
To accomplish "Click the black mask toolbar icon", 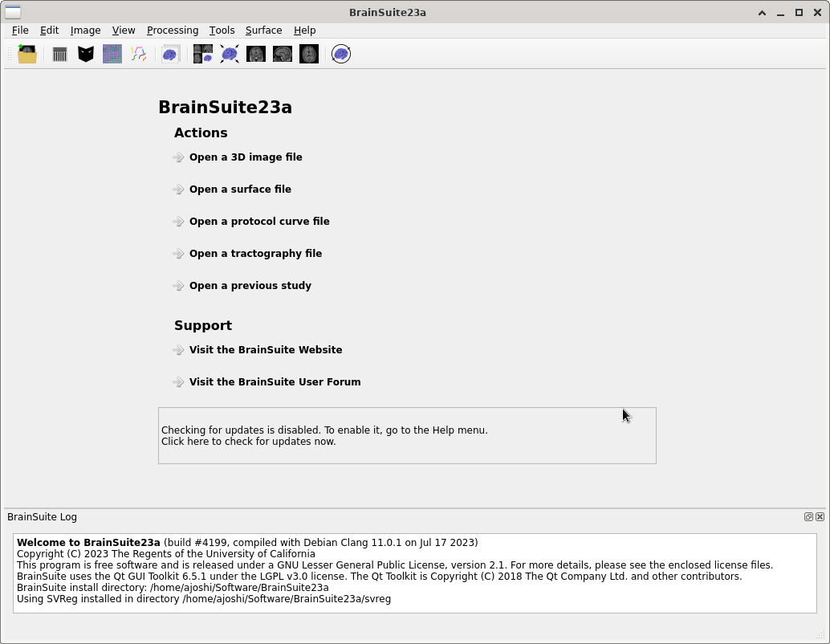I will (x=86, y=54).
